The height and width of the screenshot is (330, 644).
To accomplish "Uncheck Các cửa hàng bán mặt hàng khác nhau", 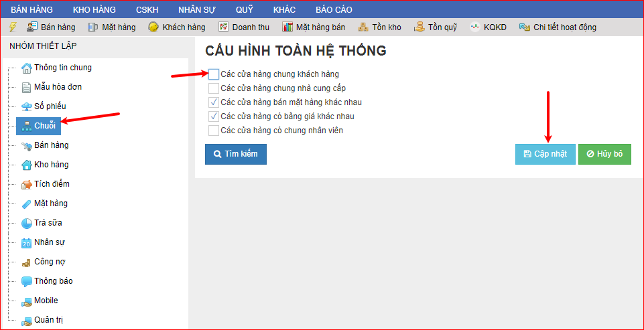I will click(214, 102).
